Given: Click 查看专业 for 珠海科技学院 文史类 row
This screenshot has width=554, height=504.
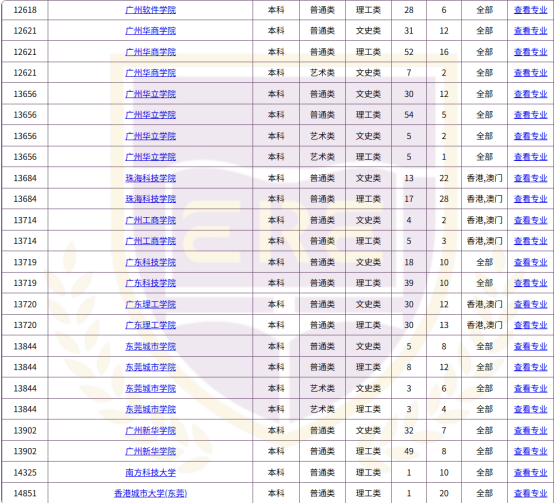Looking at the screenshot, I should click(530, 178).
